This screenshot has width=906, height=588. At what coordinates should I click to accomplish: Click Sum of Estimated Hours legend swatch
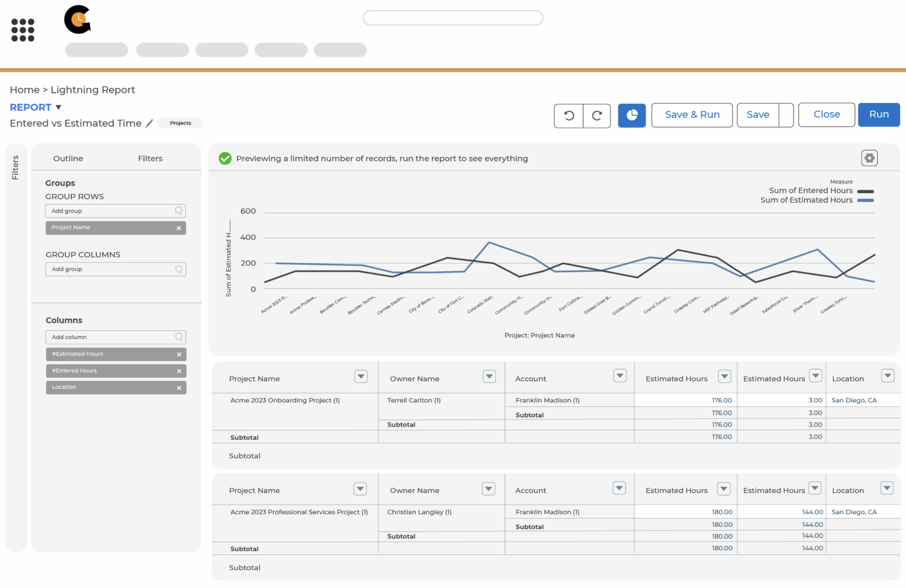865,201
